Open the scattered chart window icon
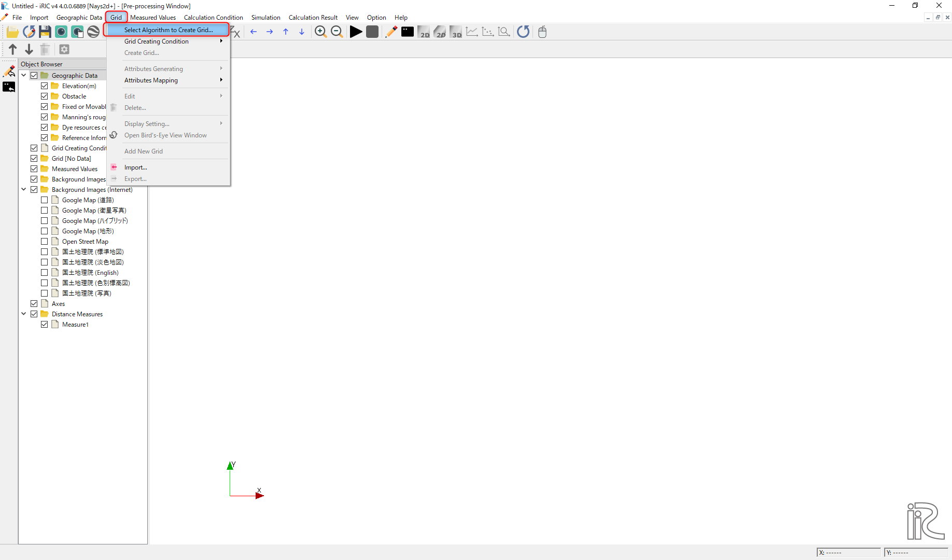 [x=488, y=32]
